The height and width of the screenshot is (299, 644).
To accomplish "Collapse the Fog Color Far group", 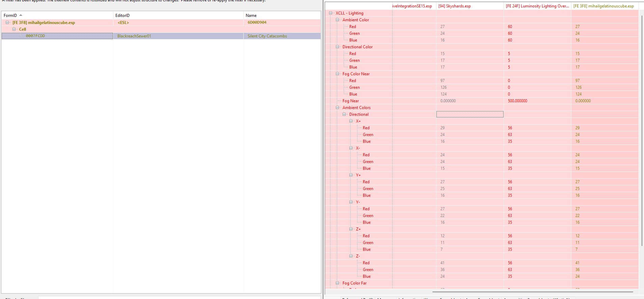I will pos(337,283).
